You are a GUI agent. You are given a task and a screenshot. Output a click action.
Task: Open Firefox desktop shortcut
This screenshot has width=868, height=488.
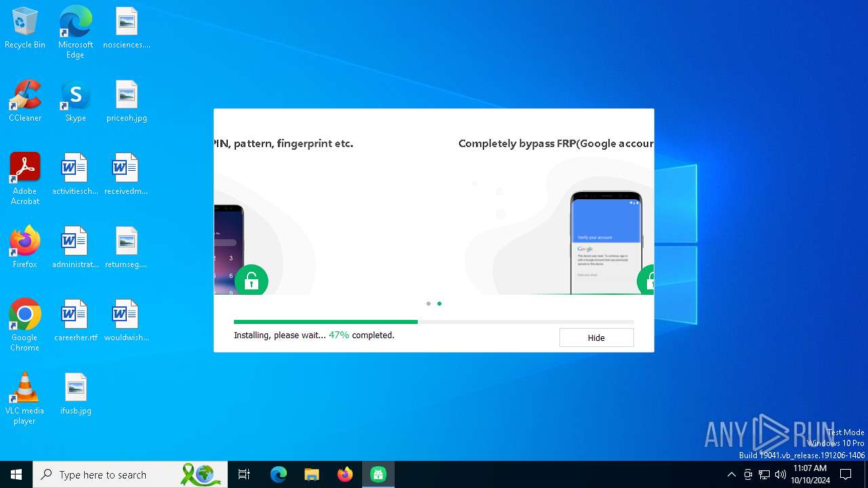25,248
